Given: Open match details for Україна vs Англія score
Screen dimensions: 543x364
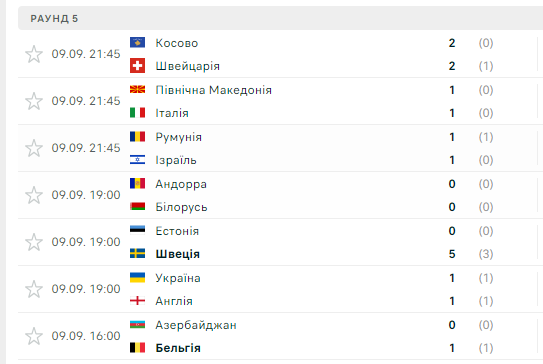Looking at the screenshot, I should click(x=452, y=290).
